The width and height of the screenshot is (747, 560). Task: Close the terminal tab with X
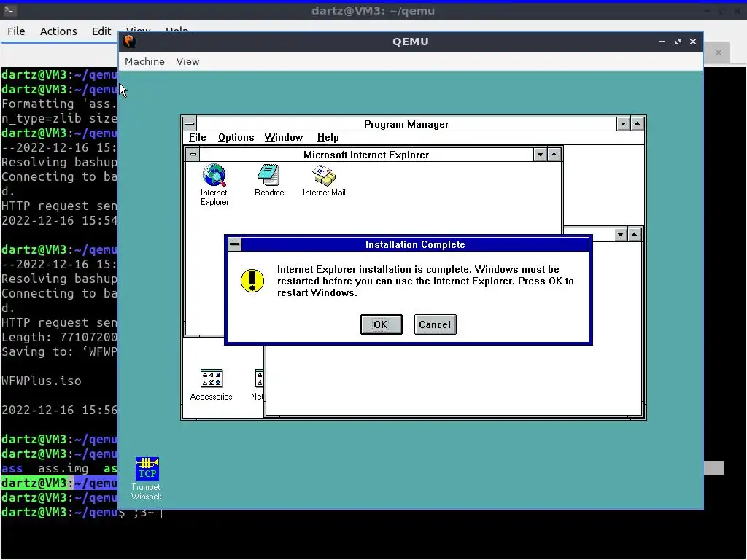coord(719,52)
